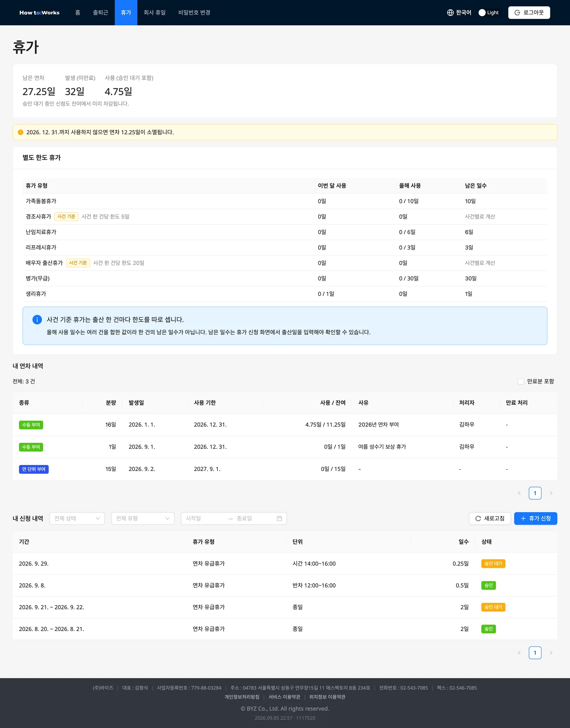Click the blue info icon in notice box
Screen dimensions: 570x728
click(37, 319)
